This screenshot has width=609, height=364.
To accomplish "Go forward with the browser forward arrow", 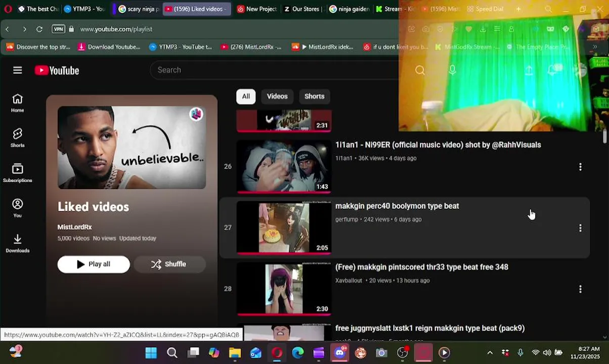I will tap(24, 29).
